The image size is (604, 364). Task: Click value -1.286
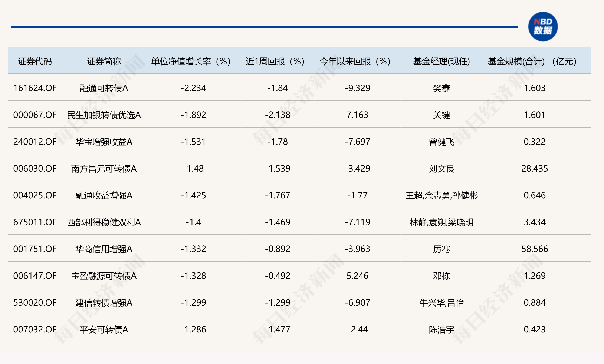pos(193,330)
